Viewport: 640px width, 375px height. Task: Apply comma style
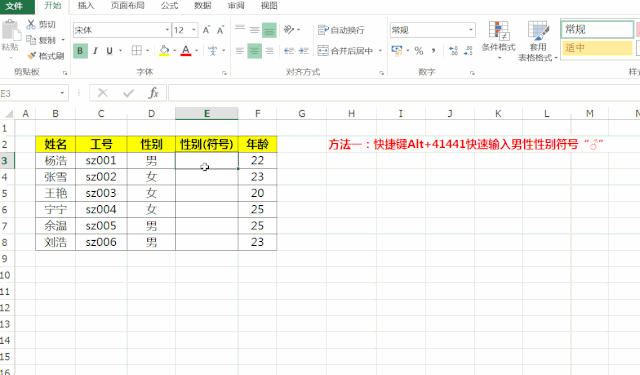click(x=433, y=51)
